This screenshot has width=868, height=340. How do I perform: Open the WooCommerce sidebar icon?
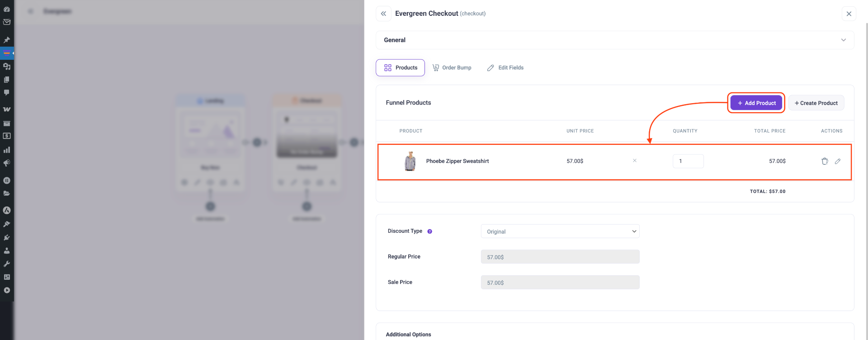[7, 109]
